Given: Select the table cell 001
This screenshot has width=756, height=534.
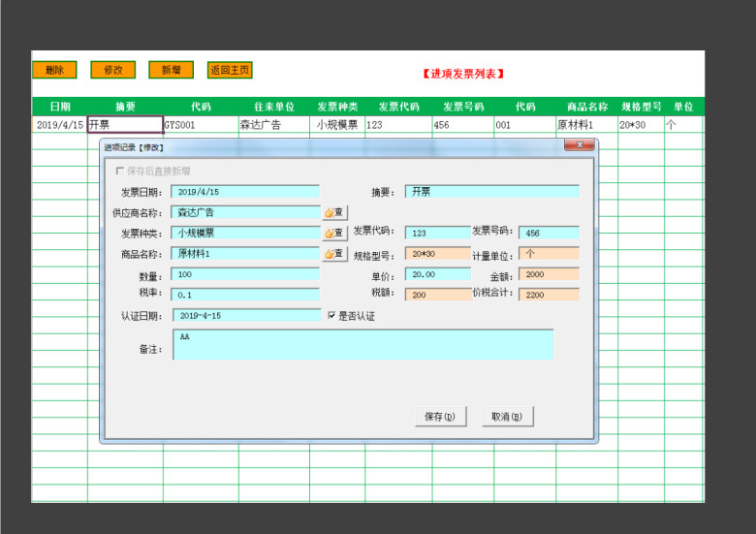Looking at the screenshot, I should pos(525,125).
